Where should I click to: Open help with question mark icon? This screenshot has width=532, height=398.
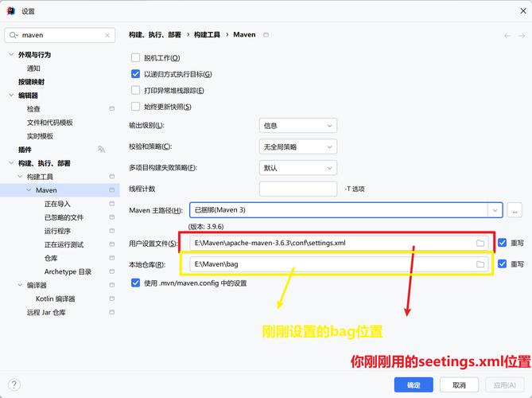click(14, 384)
